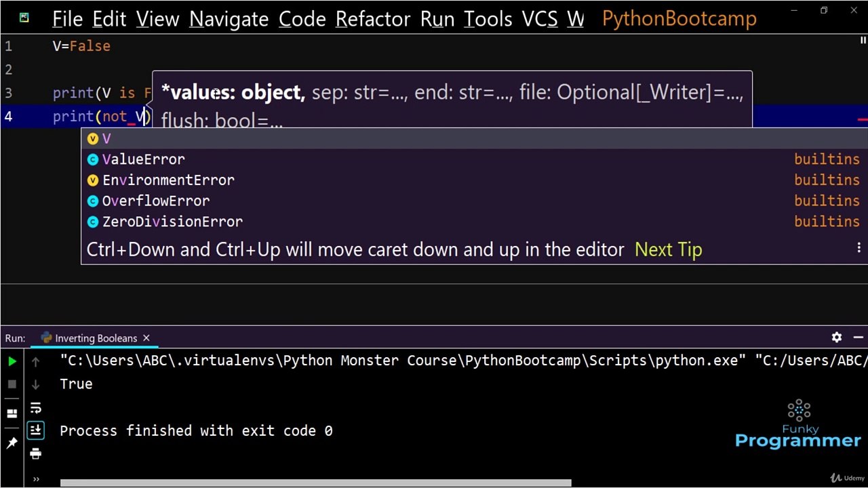Image resolution: width=868 pixels, height=488 pixels.
Task: Open the Refactor menu
Action: (x=373, y=19)
